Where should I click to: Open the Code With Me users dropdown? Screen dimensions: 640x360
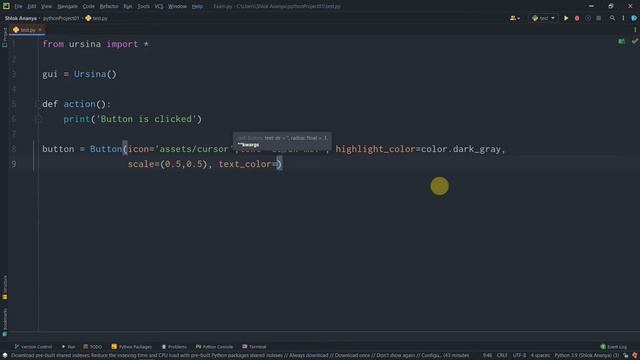[x=514, y=18]
